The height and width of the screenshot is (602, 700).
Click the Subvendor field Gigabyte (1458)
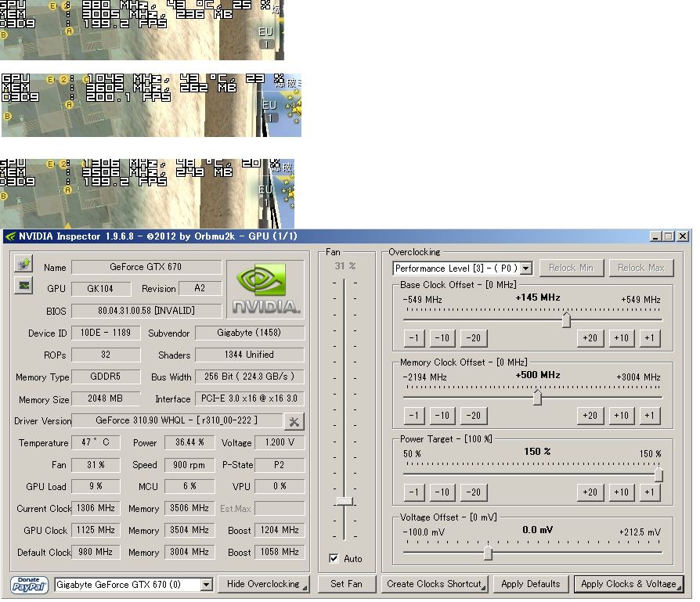click(x=249, y=333)
